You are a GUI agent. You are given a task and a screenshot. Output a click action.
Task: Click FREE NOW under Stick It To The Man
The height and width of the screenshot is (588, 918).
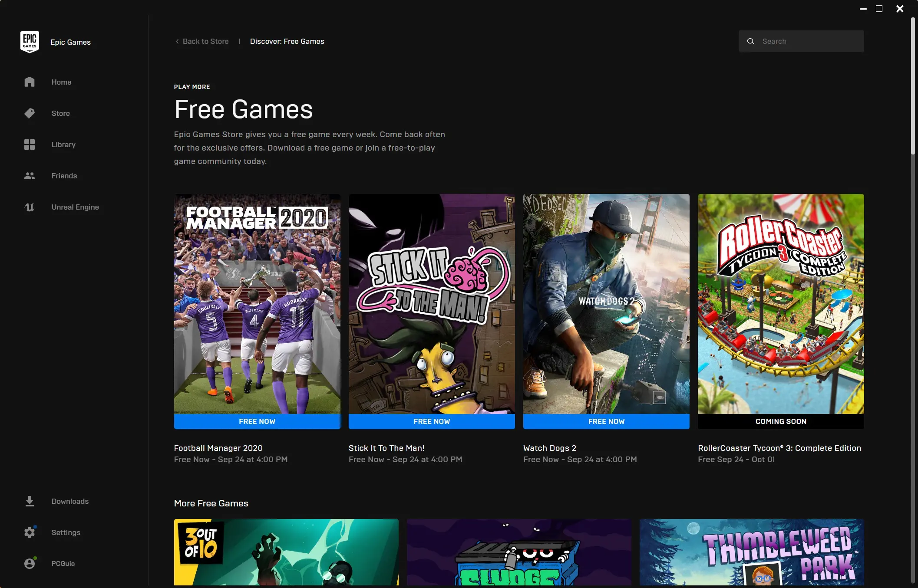pyautogui.click(x=432, y=421)
